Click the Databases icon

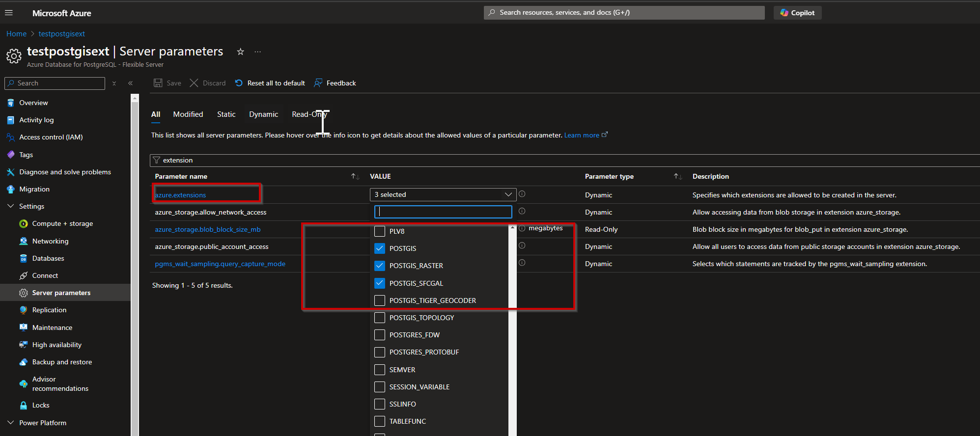coord(23,258)
